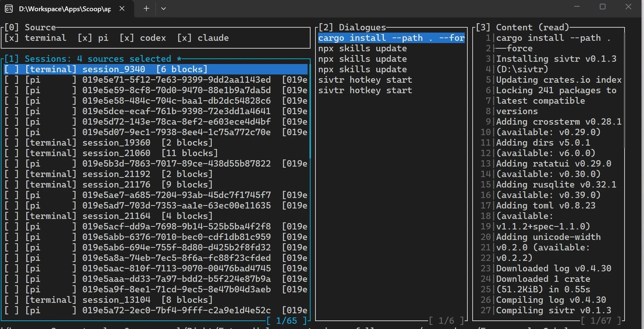Click content line 'Adding rusqlite v0.32.1'

click(556, 185)
